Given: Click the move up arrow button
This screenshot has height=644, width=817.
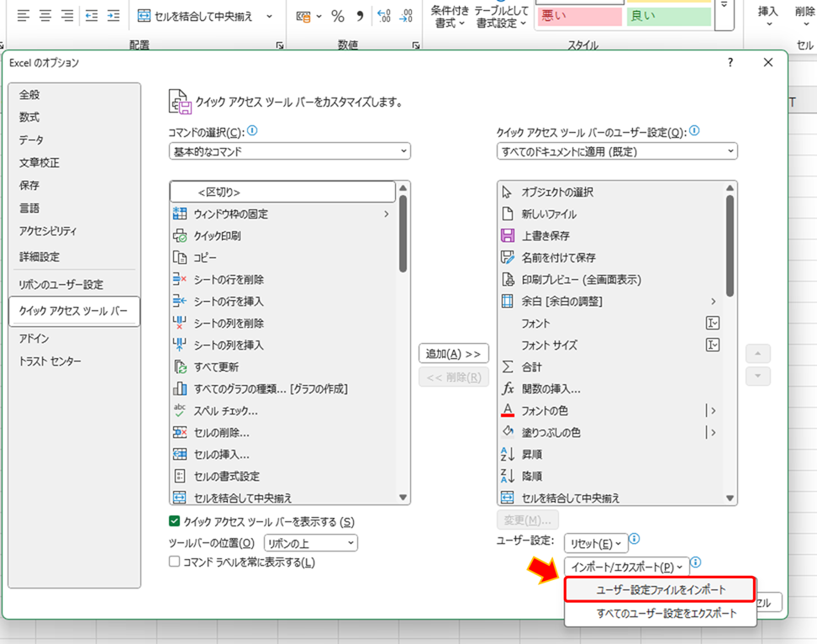Looking at the screenshot, I should [x=757, y=354].
